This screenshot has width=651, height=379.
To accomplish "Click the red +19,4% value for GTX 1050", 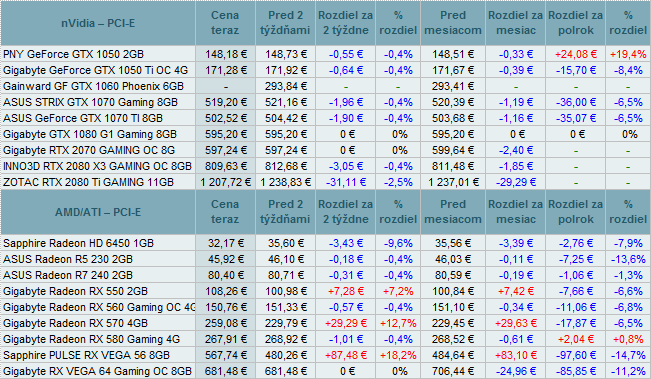I will [x=628, y=54].
